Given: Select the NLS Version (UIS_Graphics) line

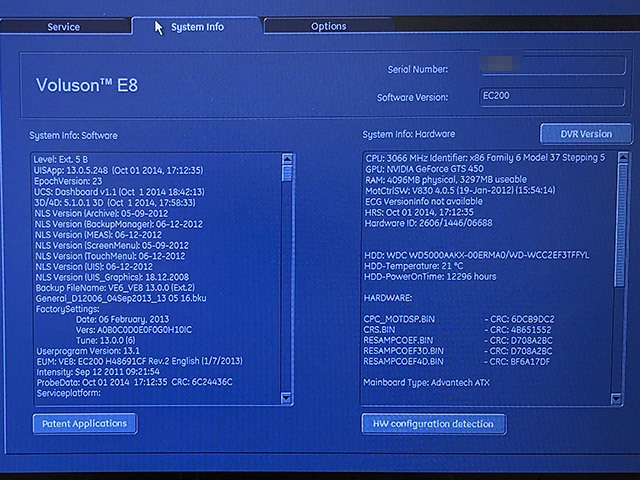Looking at the screenshot, I should click(112, 277).
